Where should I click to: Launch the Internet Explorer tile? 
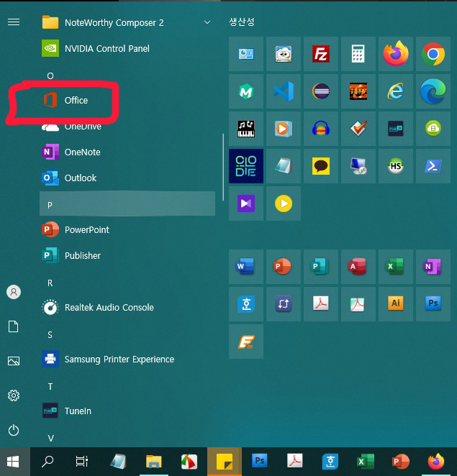pos(396,91)
